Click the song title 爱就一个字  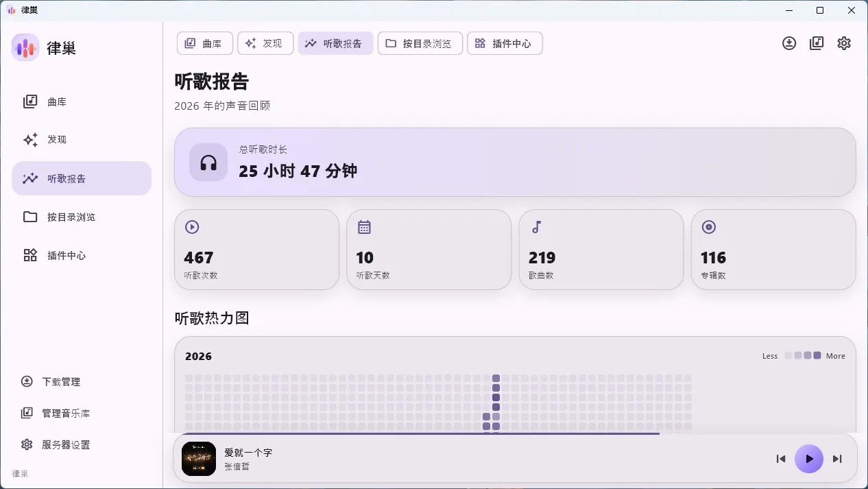(248, 453)
